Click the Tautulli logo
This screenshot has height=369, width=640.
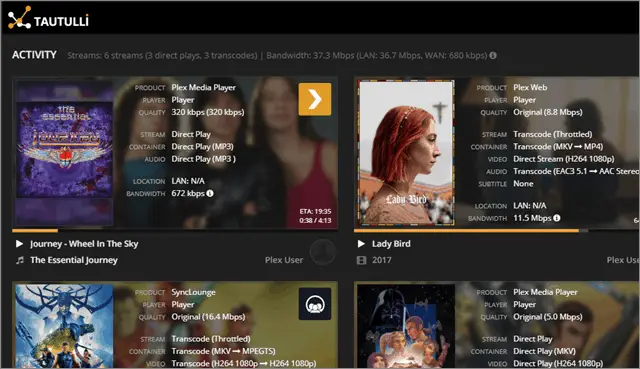[48, 18]
